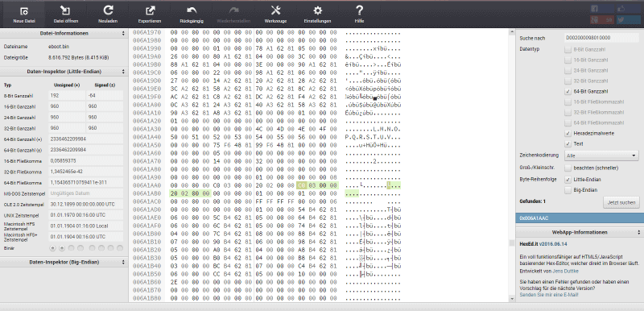The image size is (644, 311).
Task: Open the Zeichenkodierung dropdown
Action: click(601, 155)
